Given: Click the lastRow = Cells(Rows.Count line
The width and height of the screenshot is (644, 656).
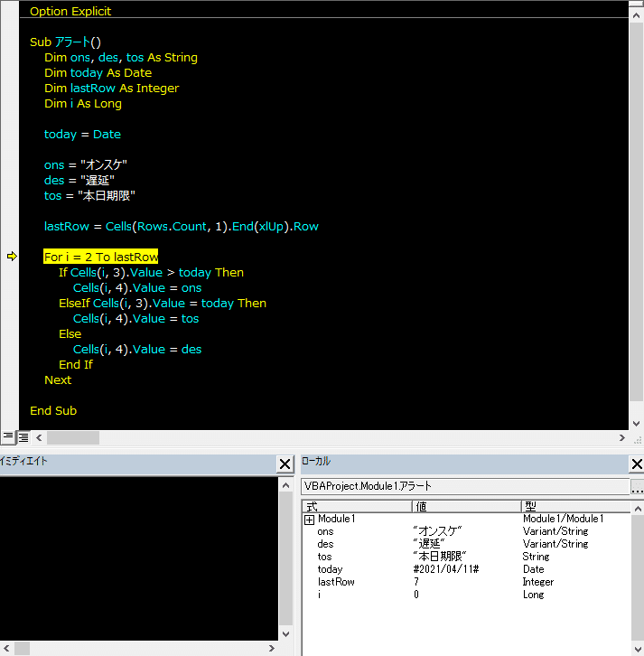Looking at the screenshot, I should point(181,226).
